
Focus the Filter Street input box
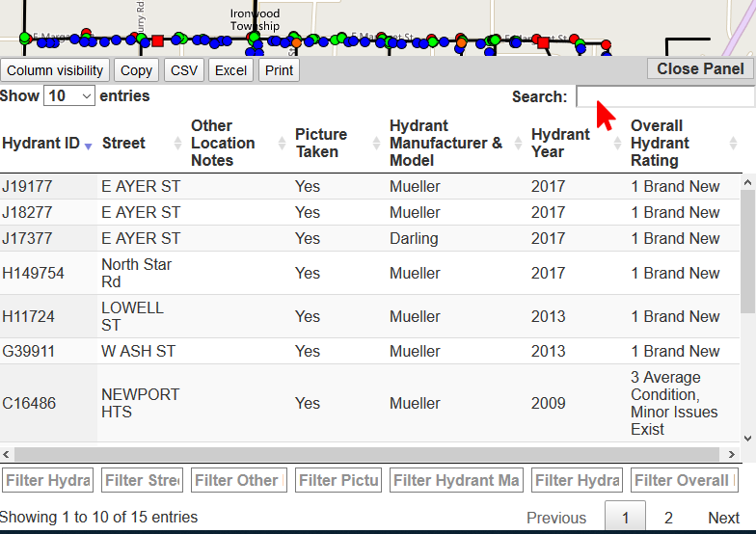coord(143,480)
